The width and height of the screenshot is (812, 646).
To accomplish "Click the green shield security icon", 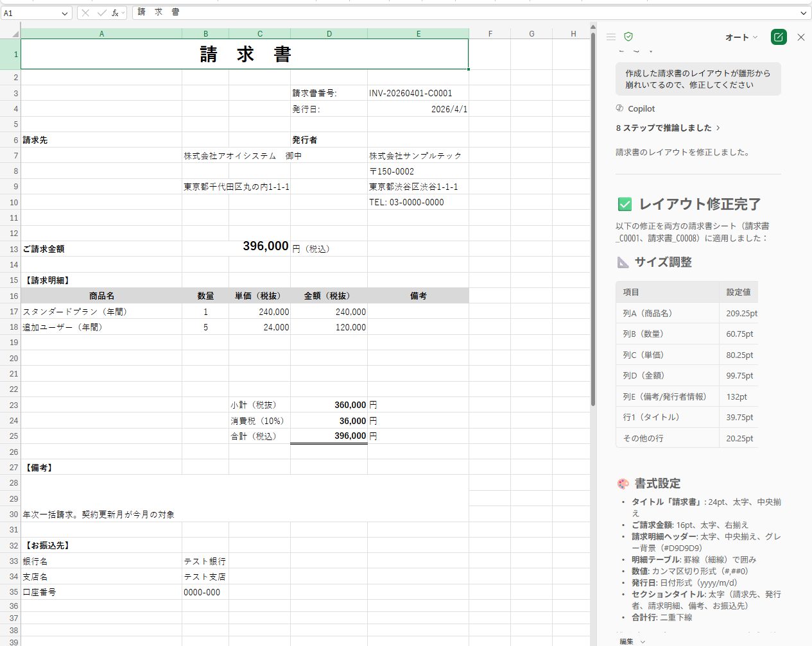I will [x=628, y=37].
